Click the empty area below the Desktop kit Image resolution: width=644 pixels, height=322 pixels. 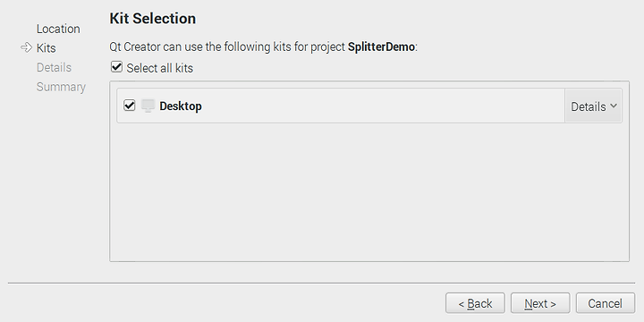[x=369, y=191]
